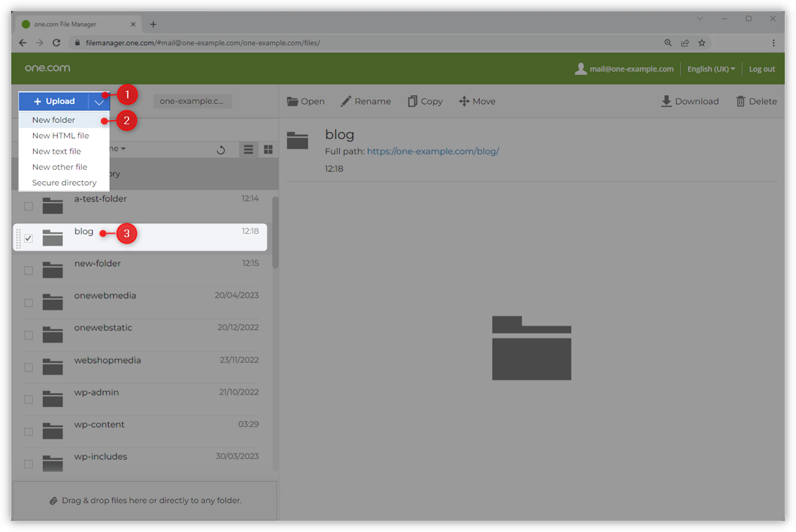This screenshot has width=796, height=532.
Task: Click the Delete trash icon
Action: click(741, 101)
